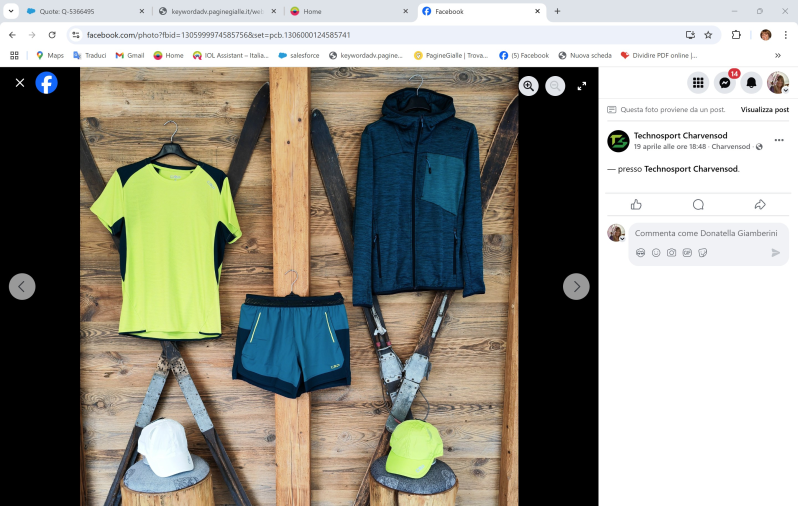The image size is (798, 506).
Task: Bookmark this page with star
Action: point(708,35)
